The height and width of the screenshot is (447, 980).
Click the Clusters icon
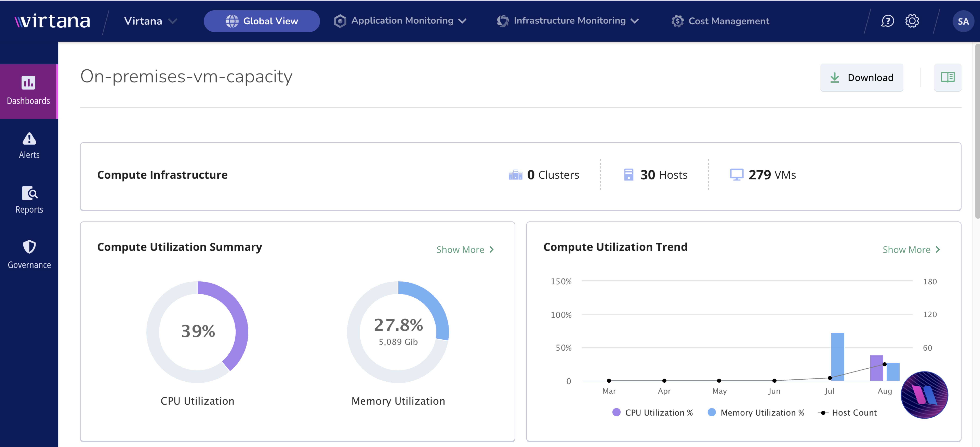pos(515,174)
